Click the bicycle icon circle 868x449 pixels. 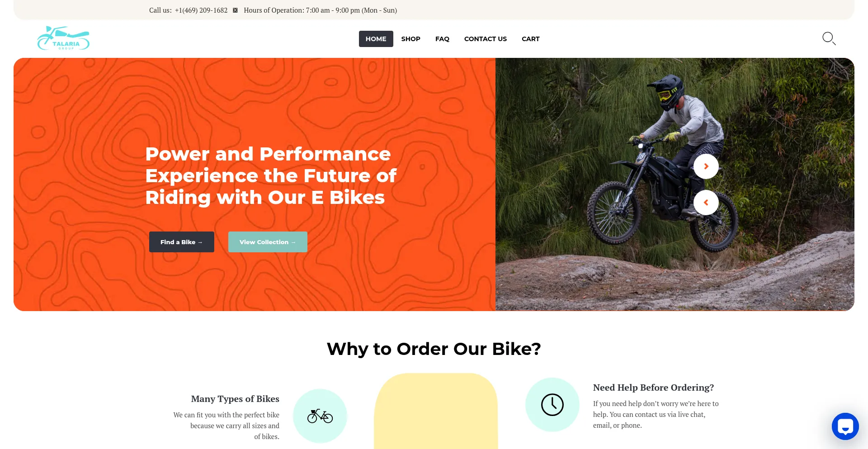pyautogui.click(x=320, y=416)
